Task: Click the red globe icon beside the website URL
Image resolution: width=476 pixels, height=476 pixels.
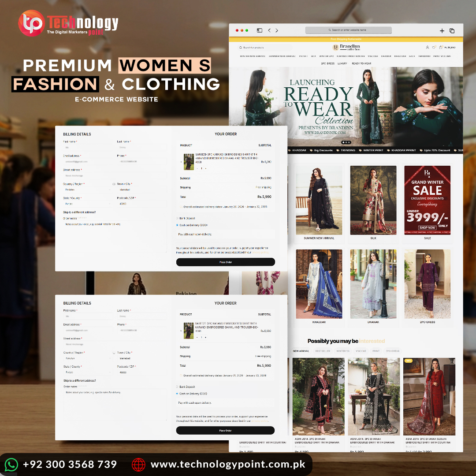Action: pos(138,465)
